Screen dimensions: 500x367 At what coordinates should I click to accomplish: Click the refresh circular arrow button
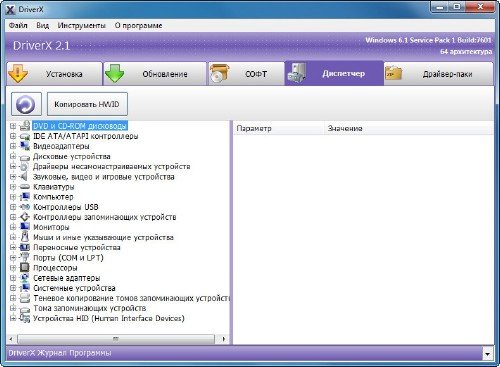pos(26,104)
